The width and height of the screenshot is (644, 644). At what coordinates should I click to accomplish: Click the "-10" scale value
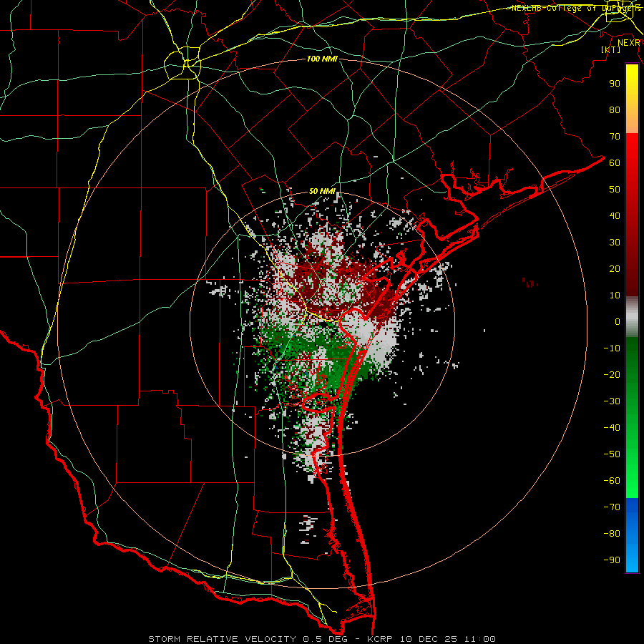[x=612, y=348]
